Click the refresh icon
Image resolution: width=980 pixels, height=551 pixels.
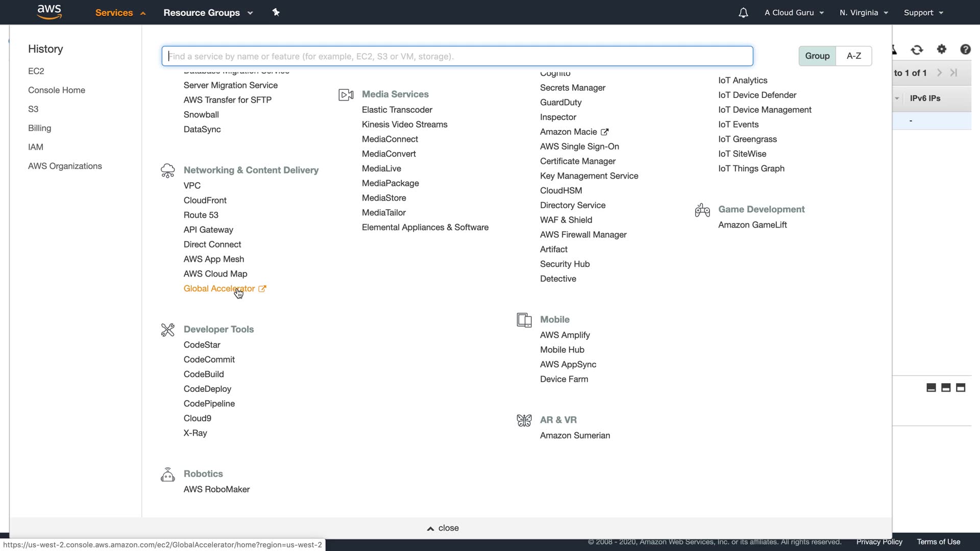tap(917, 49)
